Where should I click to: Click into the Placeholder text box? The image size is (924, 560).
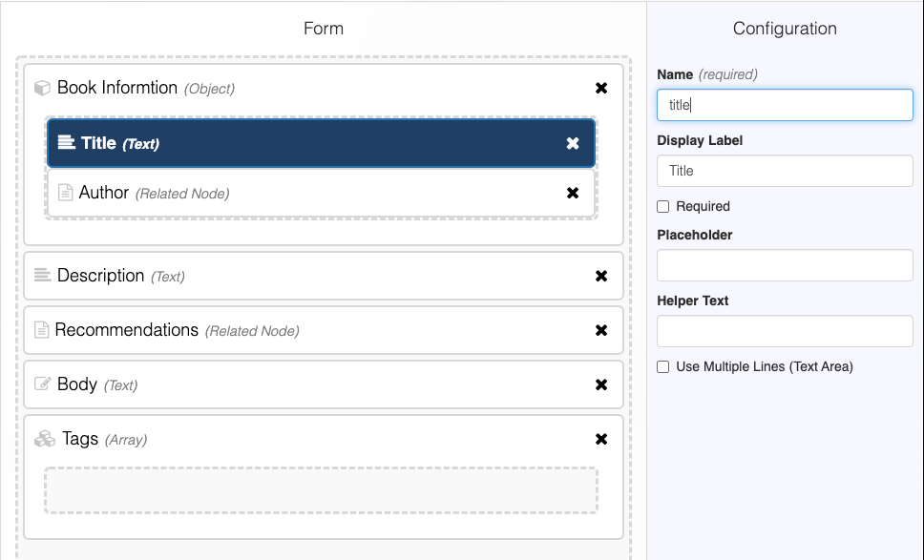pos(785,265)
